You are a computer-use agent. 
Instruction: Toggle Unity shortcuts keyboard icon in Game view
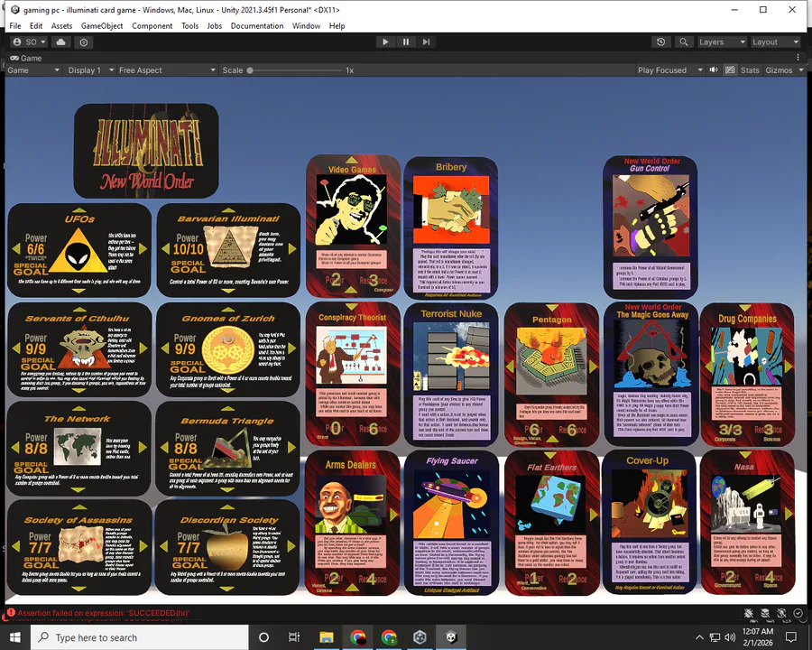coord(730,70)
